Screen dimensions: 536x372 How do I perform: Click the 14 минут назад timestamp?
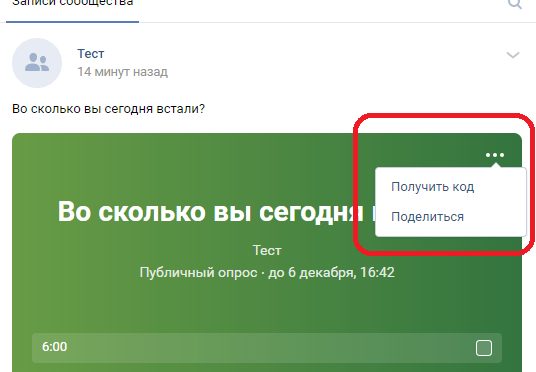pos(122,72)
